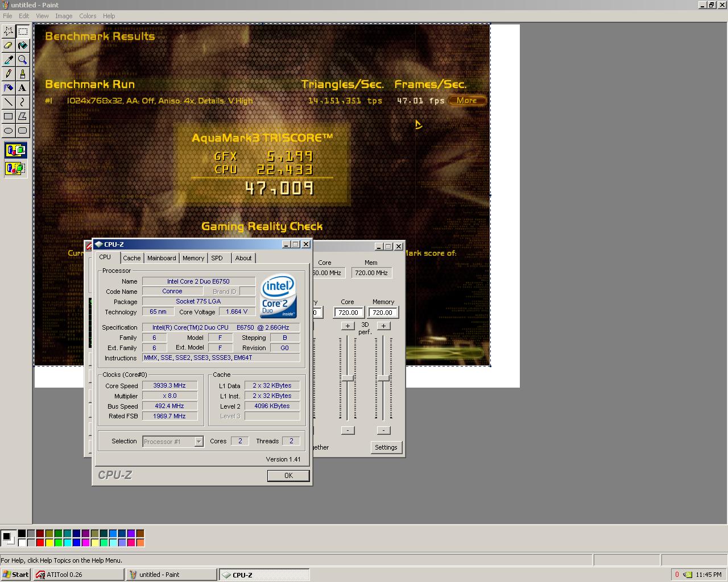
Task: Open Settings in ATITool window
Action: (386, 447)
